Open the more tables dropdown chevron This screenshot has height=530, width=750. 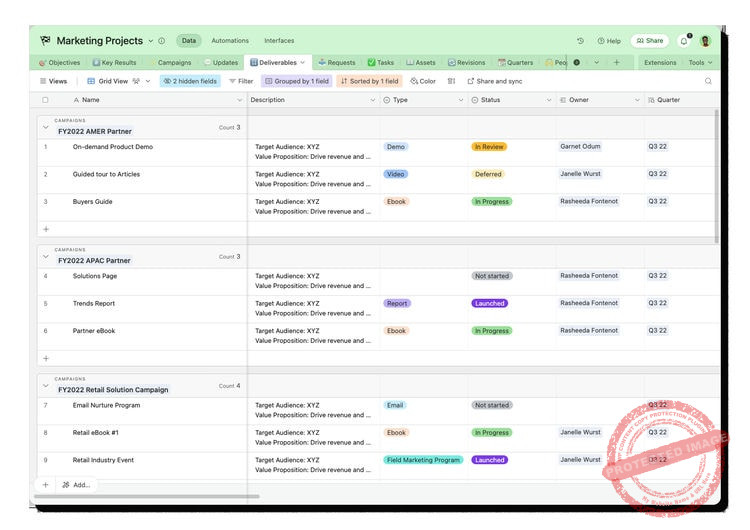(596, 62)
